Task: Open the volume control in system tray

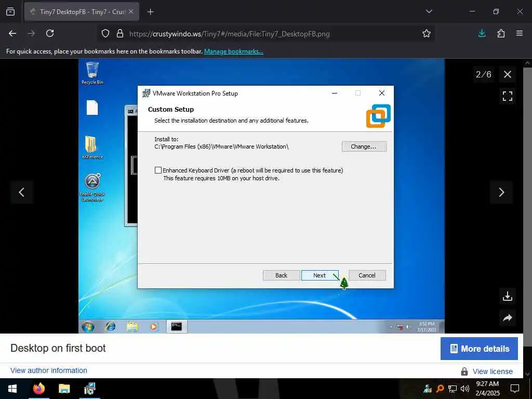Action: pos(465,389)
